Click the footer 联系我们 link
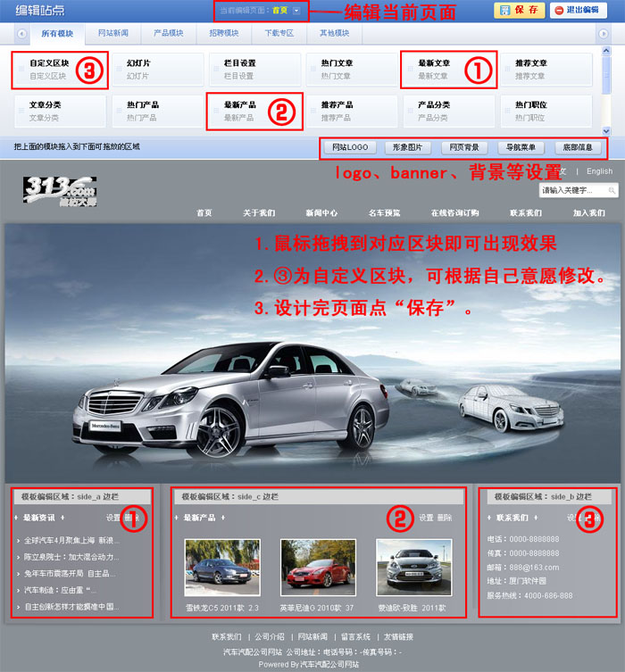 point(226,637)
